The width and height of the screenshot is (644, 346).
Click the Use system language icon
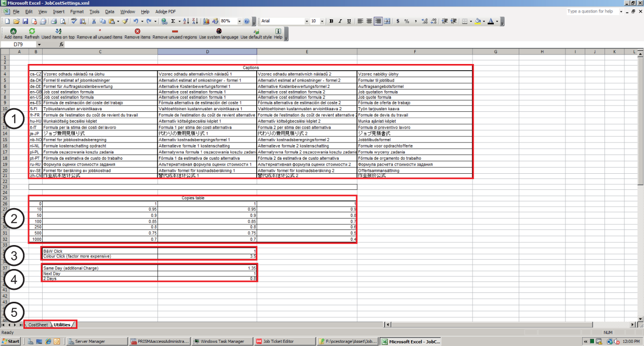coord(218,31)
